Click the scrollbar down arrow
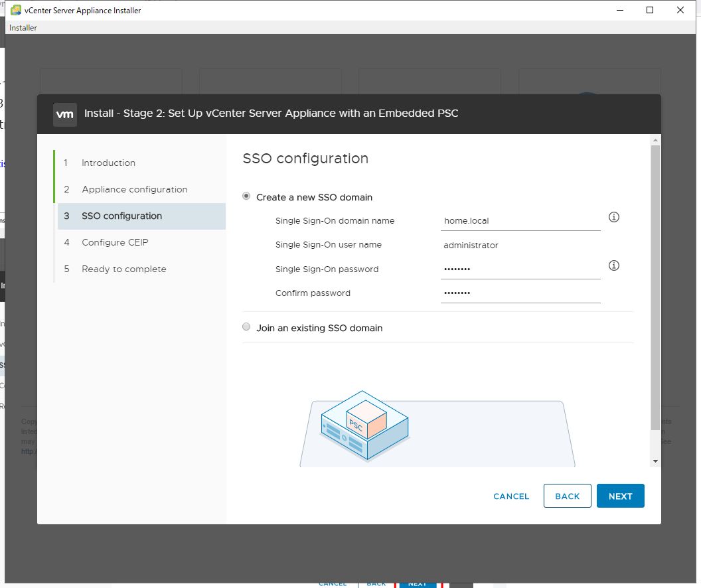This screenshot has width=701, height=588. (655, 461)
